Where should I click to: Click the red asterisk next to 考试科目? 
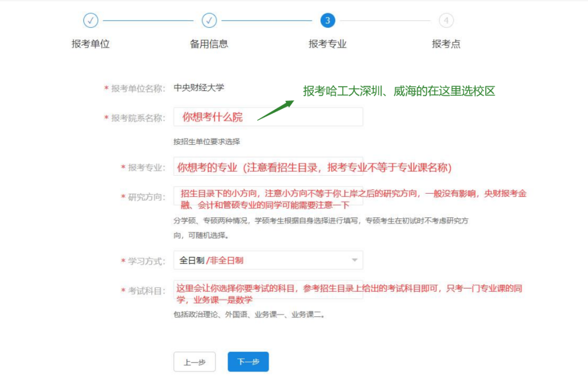124,289
